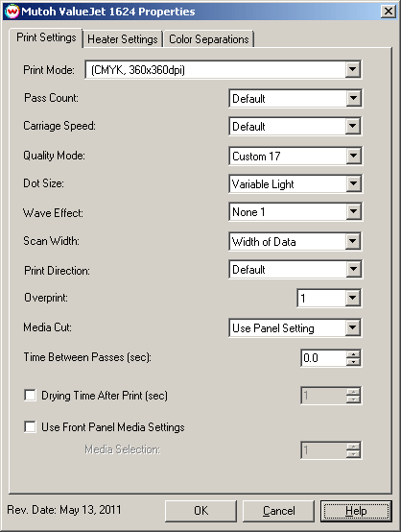401x532 pixels.
Task: Expand the Print Direction dropdown
Action: point(353,270)
